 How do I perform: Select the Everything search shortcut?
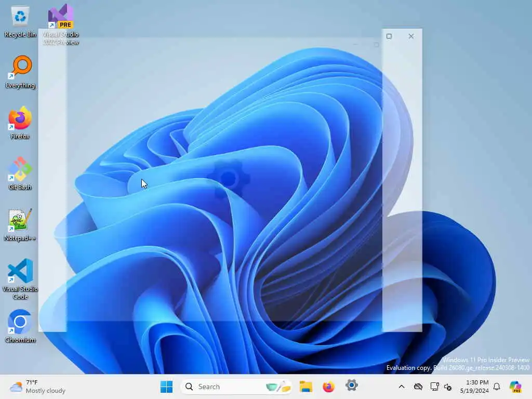click(x=20, y=72)
